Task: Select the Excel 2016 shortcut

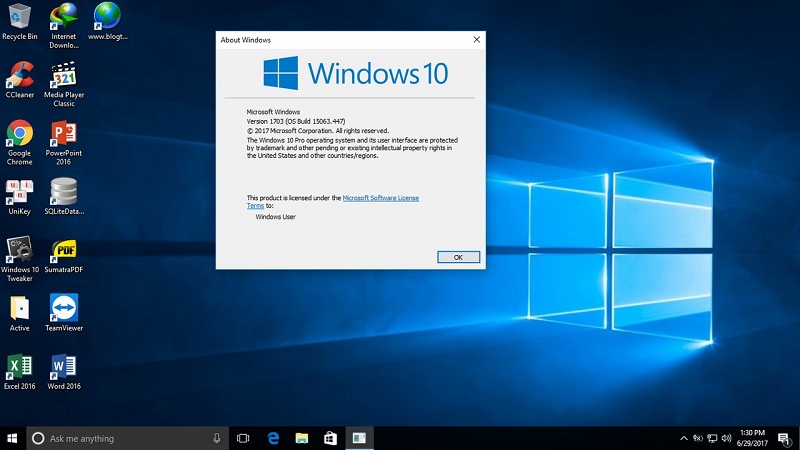Action: (19, 371)
